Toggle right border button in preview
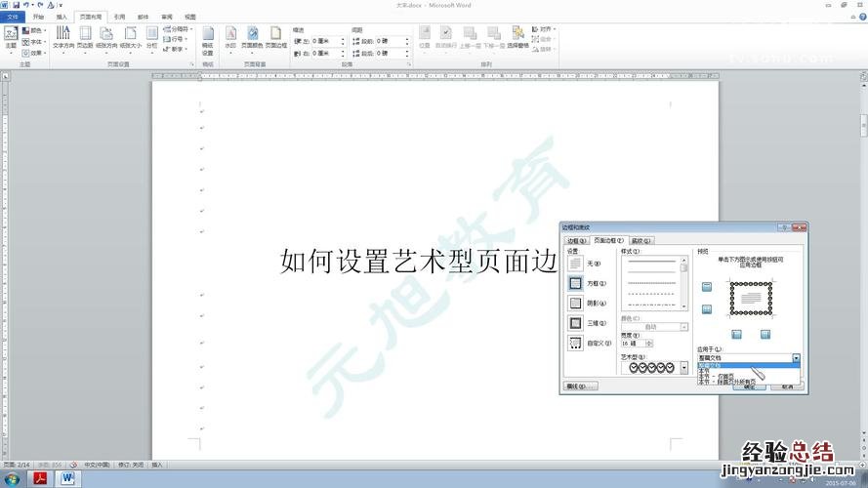 pos(765,334)
